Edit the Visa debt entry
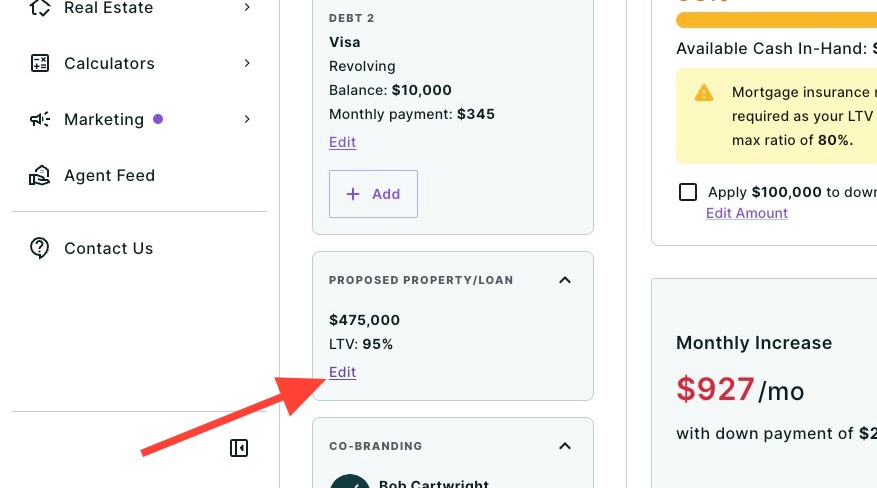Viewport: 877px width, 488px height. (342, 142)
